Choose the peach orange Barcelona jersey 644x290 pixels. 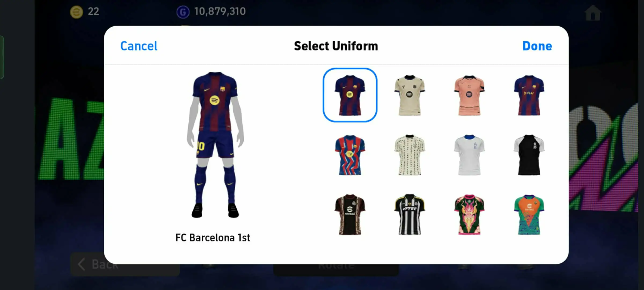tap(469, 95)
